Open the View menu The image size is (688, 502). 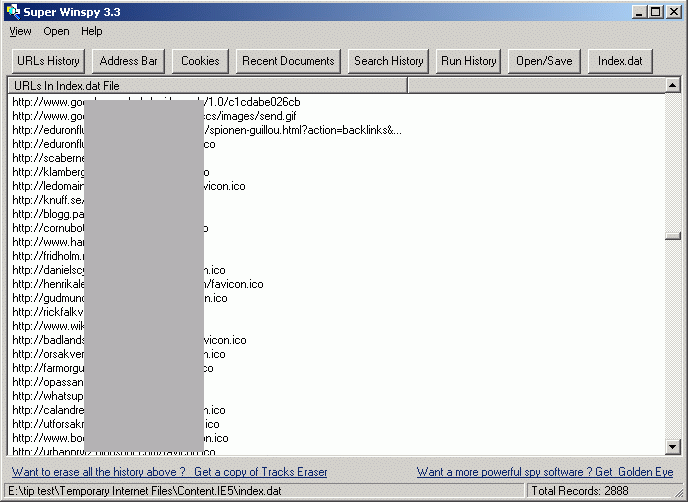(x=20, y=32)
